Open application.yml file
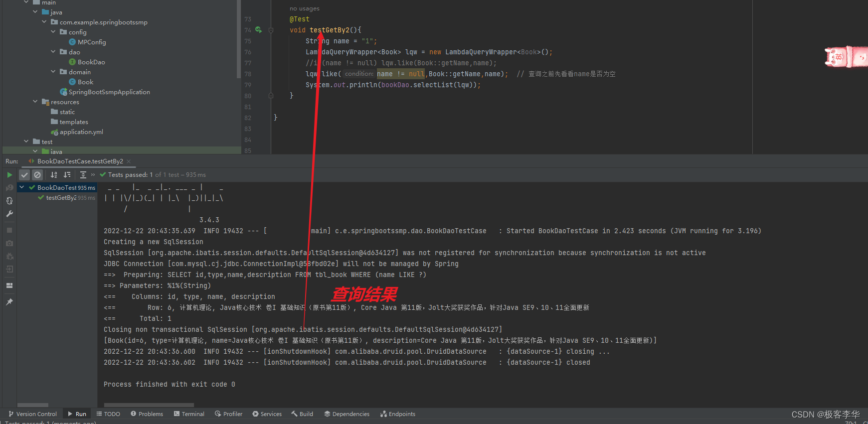The height and width of the screenshot is (424, 868). point(81,132)
